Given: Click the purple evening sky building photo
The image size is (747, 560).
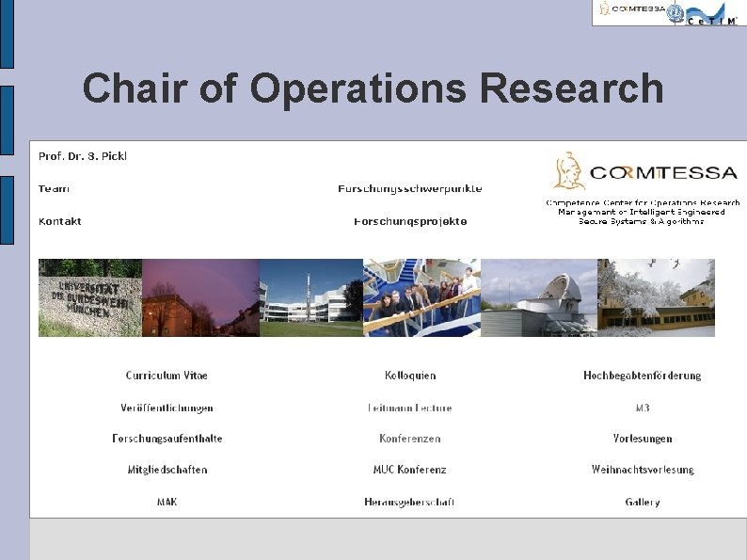Looking at the screenshot, I should click(200, 297).
